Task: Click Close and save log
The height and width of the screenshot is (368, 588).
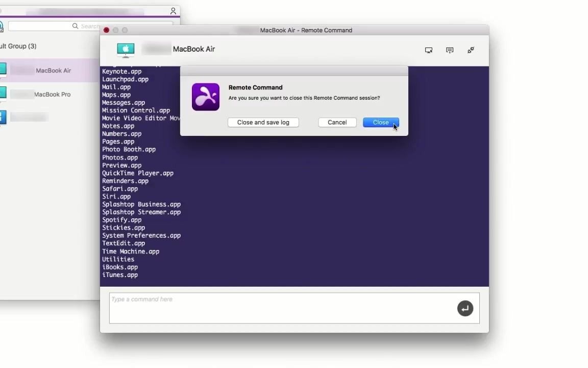Action: tap(263, 122)
